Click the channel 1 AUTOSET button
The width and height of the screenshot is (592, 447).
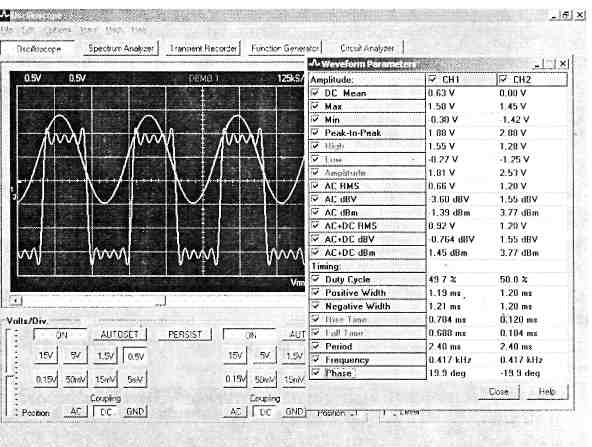click(120, 334)
